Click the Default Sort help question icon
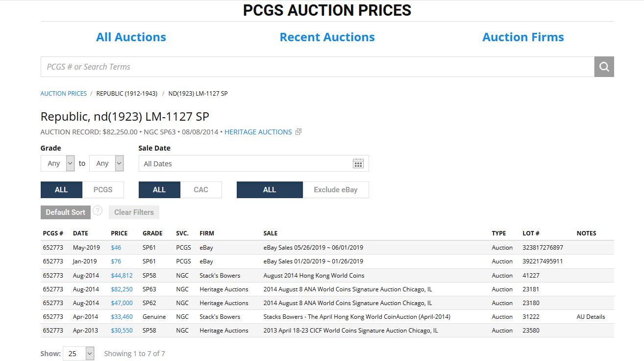Image resolution: width=644 pixels, height=361 pixels. click(98, 211)
